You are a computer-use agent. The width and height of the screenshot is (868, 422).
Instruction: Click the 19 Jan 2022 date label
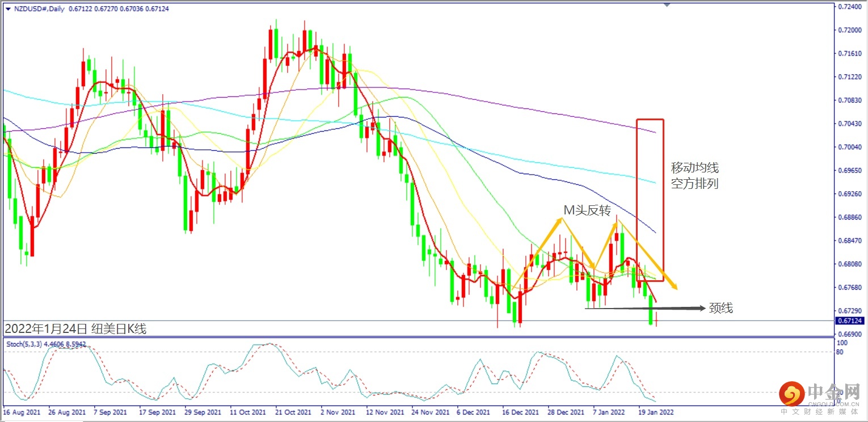click(656, 412)
